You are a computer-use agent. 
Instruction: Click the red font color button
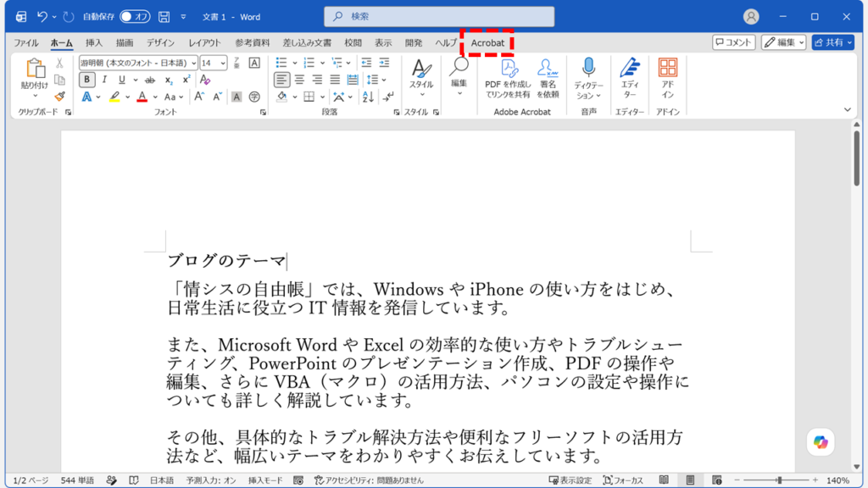(142, 97)
